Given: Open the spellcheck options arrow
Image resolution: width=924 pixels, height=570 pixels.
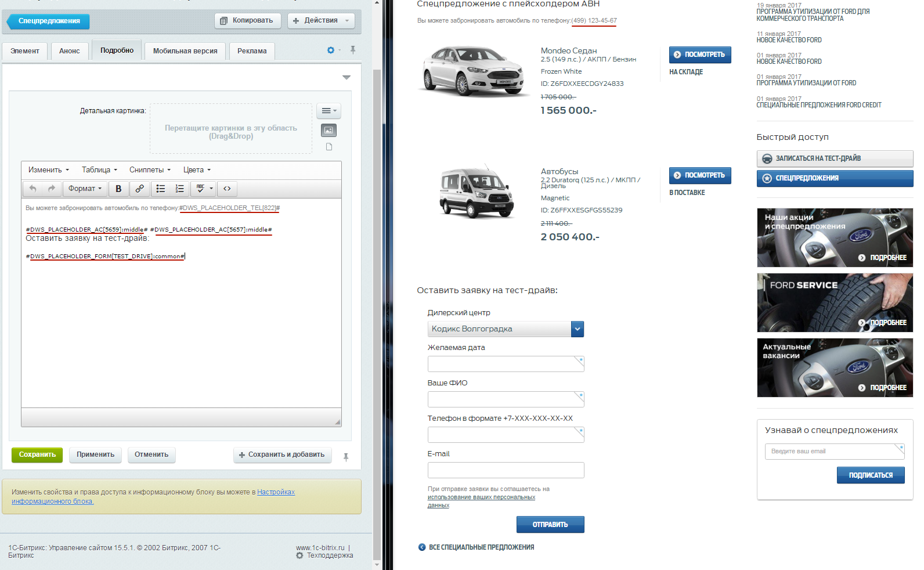Looking at the screenshot, I should point(211,189).
